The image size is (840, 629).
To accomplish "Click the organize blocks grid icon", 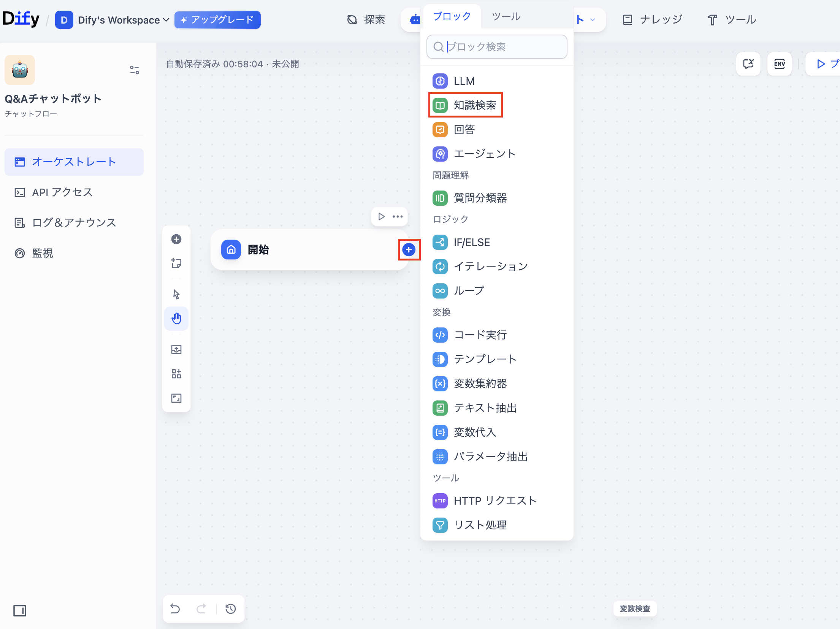I will click(x=176, y=374).
